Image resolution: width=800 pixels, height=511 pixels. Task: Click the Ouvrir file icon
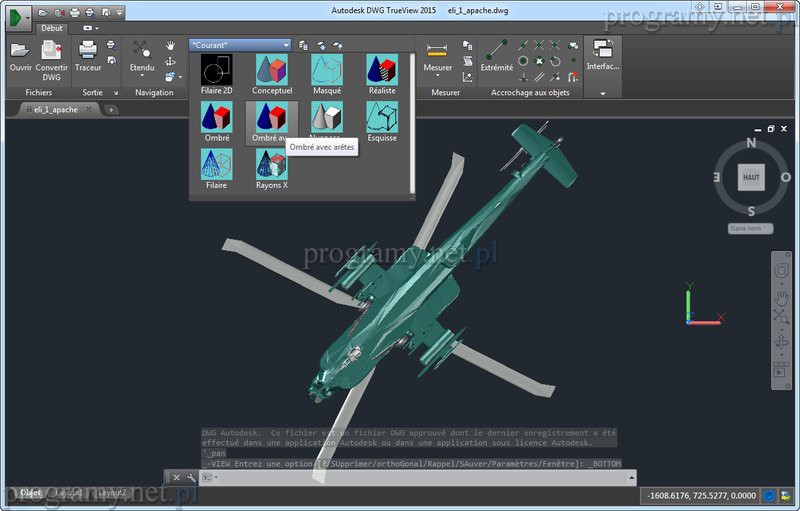coord(19,50)
